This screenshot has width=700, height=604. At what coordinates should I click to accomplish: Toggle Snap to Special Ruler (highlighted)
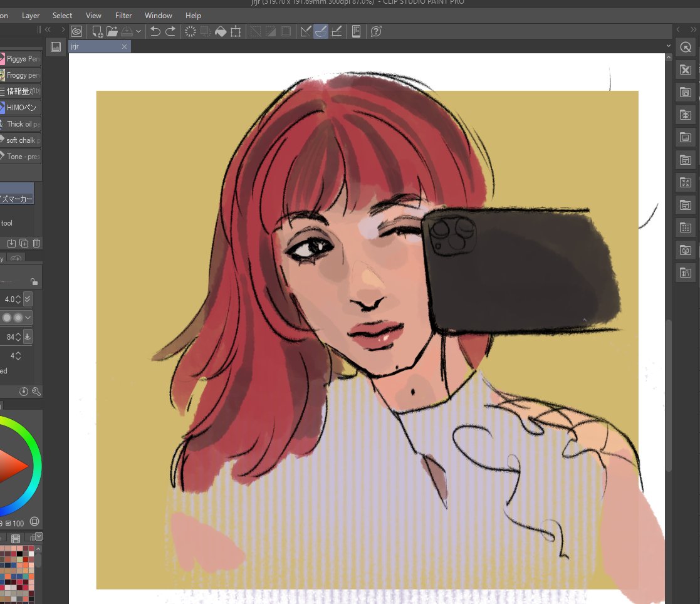point(321,31)
